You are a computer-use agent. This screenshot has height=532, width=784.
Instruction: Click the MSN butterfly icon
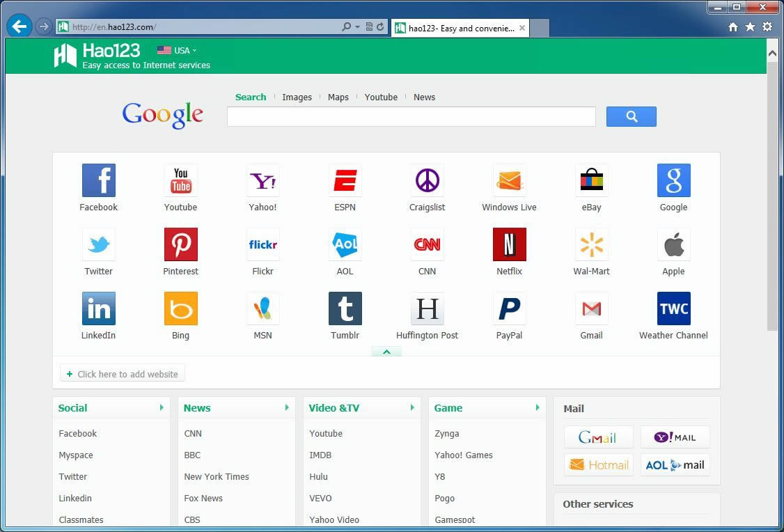(x=262, y=308)
